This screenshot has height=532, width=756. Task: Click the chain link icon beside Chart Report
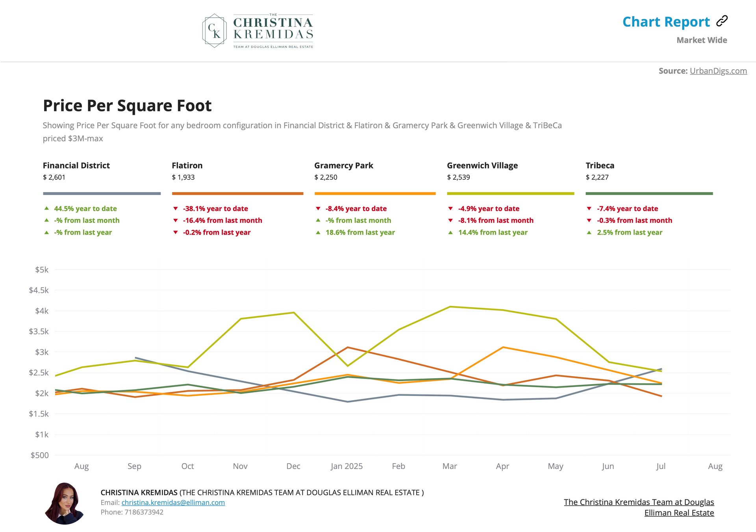(722, 21)
